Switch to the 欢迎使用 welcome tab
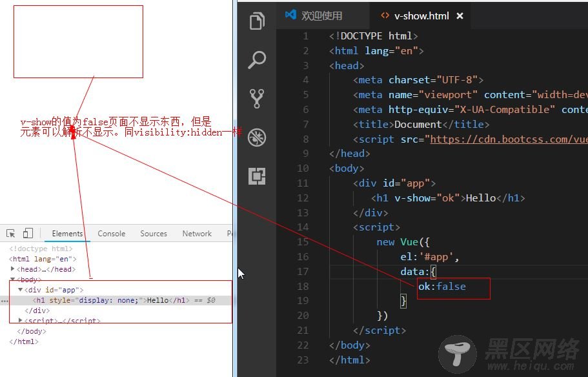The width and height of the screenshot is (588, 377). (321, 15)
